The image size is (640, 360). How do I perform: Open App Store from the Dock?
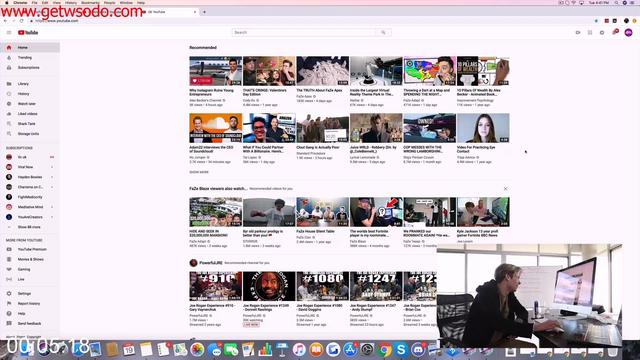[350, 350]
